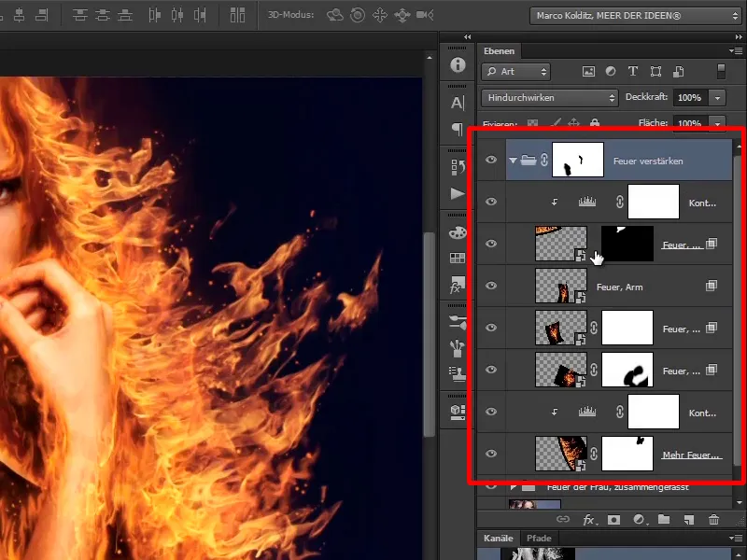
Task: Switch to the Pfade tab
Action: click(x=537, y=539)
